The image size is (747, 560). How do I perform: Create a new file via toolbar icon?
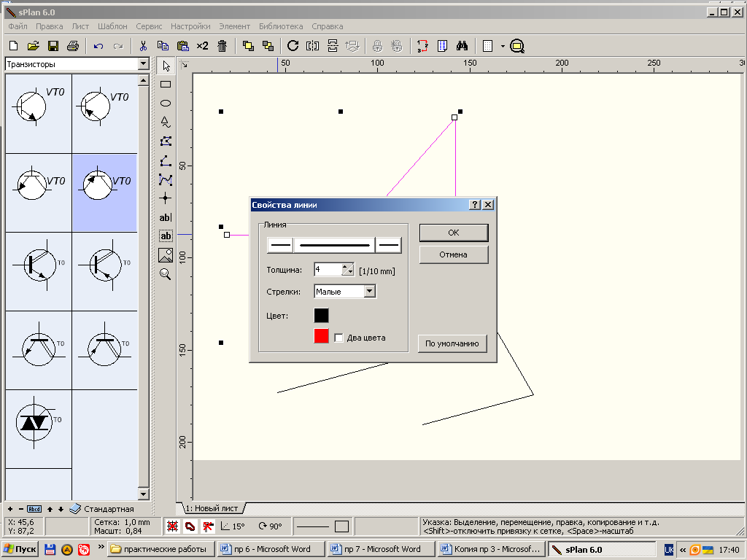click(x=13, y=46)
